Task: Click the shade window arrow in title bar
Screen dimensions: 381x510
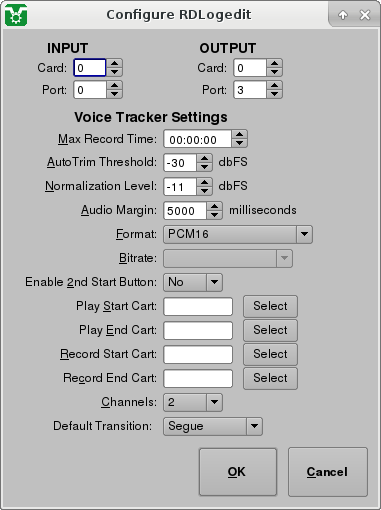Action: point(343,15)
